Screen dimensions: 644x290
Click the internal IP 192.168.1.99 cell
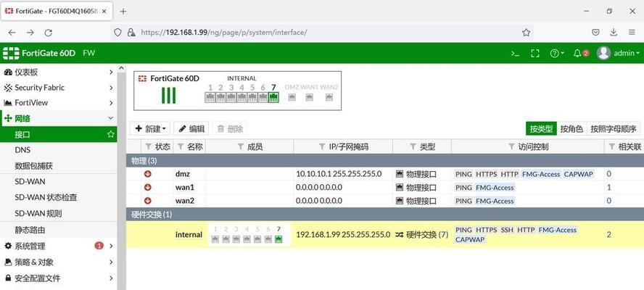click(343, 235)
